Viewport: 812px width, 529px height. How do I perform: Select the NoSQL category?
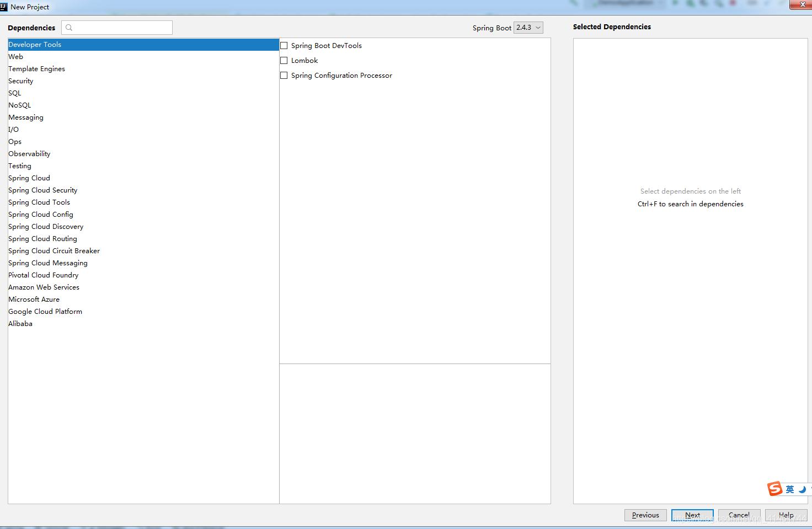tap(143, 105)
